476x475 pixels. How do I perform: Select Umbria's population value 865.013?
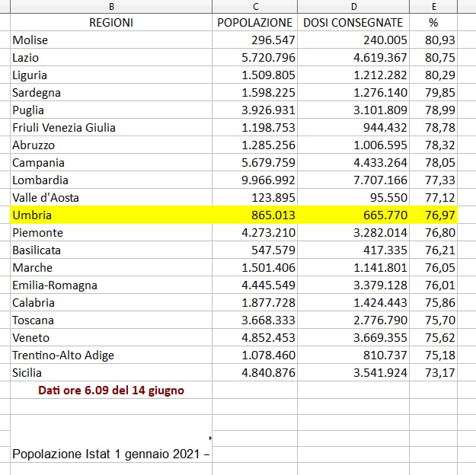tap(255, 215)
